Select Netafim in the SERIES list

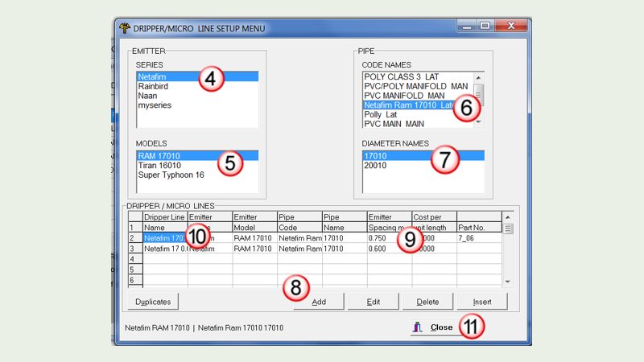tap(197, 76)
